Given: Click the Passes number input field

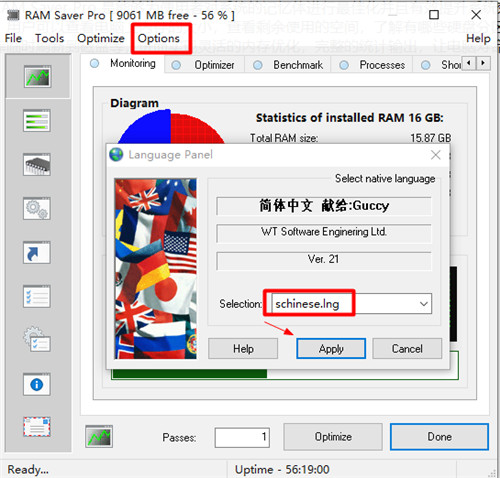Looking at the screenshot, I should [242, 437].
